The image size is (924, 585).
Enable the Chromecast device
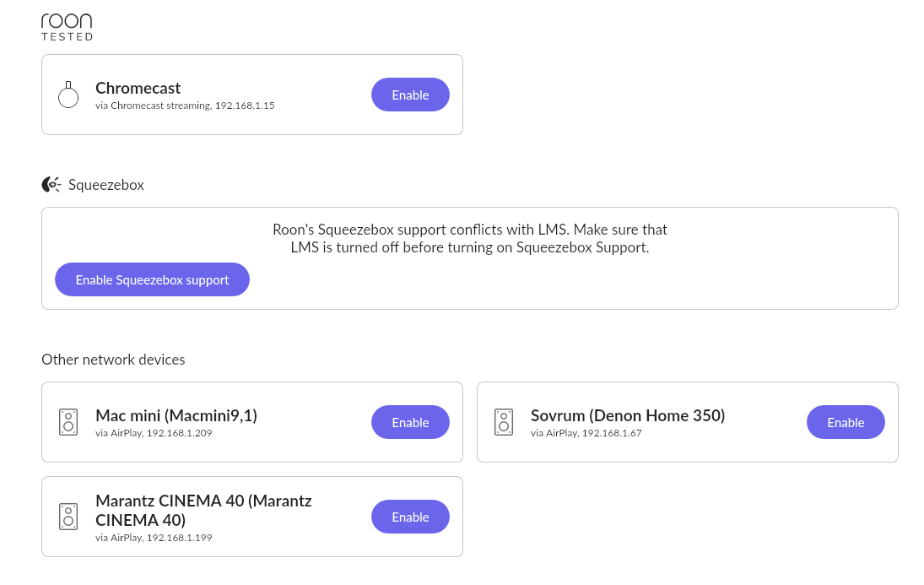(x=410, y=95)
